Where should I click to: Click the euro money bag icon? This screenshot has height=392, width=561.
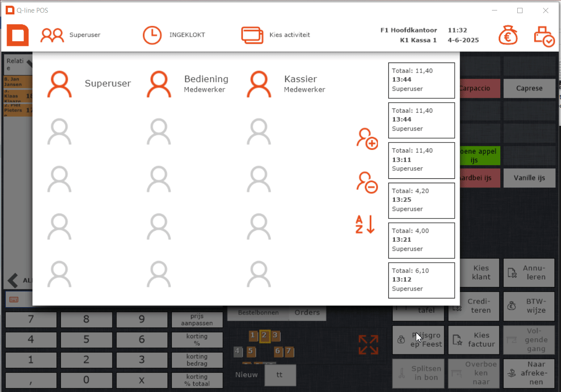(x=508, y=35)
